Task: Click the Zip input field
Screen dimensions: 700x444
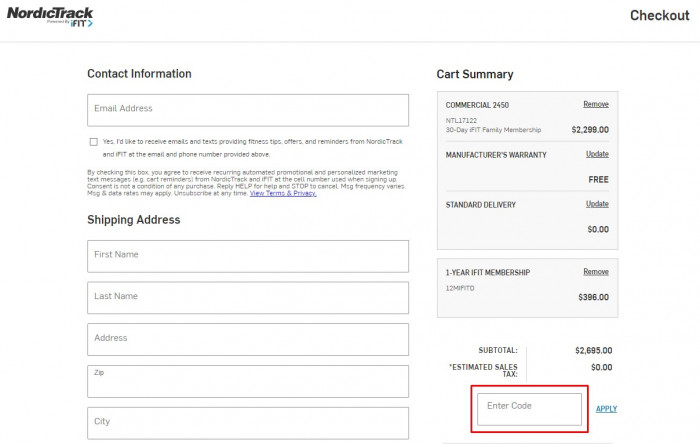Action: point(248,382)
